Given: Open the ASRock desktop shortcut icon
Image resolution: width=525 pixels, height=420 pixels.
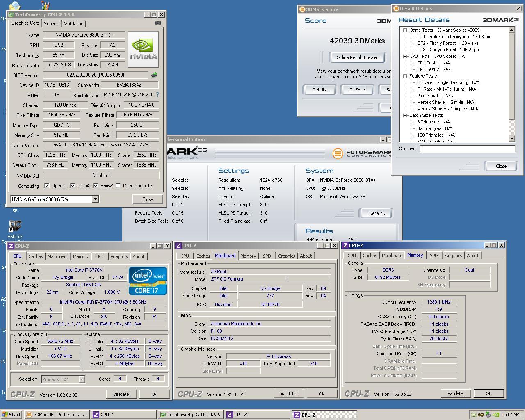Looking at the screenshot, I should click(15, 226).
